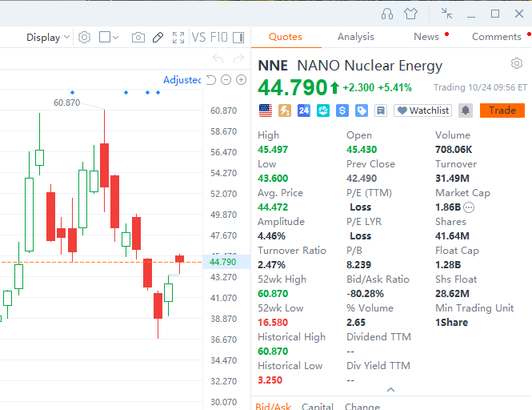Image resolution: width=532 pixels, height=410 pixels.
Task: Click the Volume value 708.06K
Action: coord(454,150)
